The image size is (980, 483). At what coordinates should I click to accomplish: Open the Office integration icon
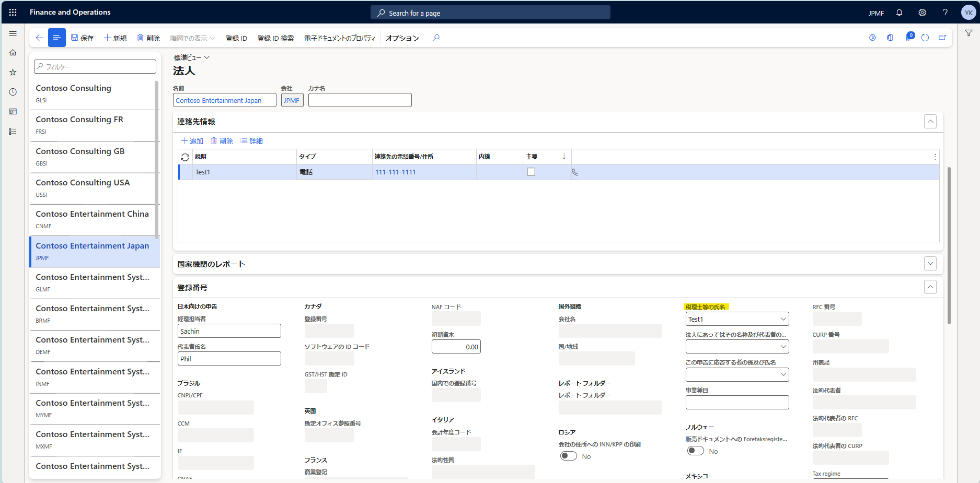tap(890, 38)
